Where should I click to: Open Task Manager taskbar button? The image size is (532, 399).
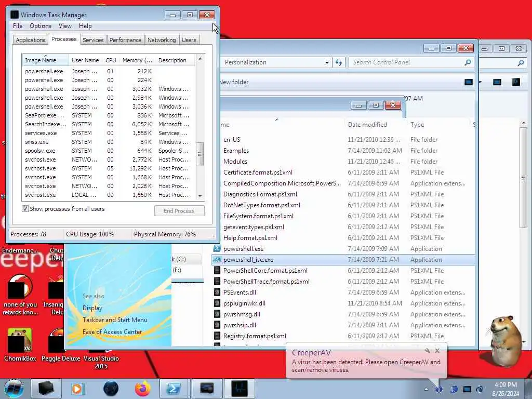pos(240,389)
